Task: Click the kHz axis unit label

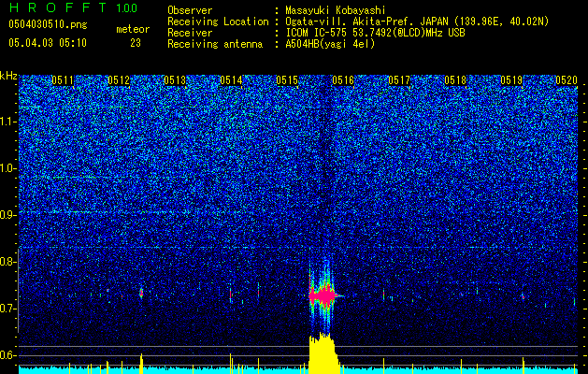Action: click(8, 77)
